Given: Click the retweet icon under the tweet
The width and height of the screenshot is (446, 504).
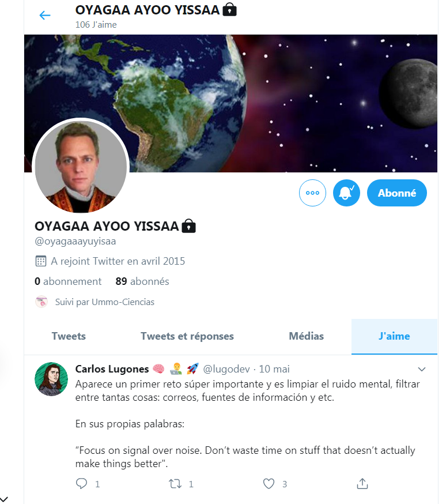Looking at the screenshot, I should (x=175, y=483).
